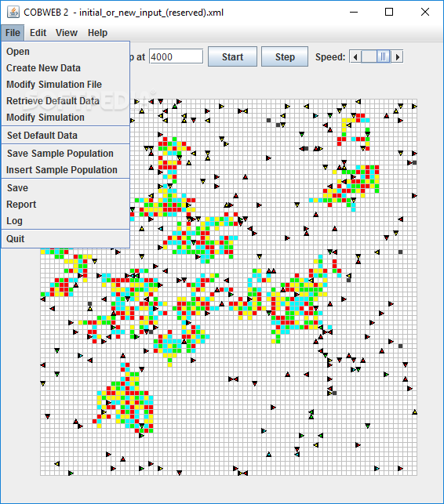This screenshot has height=504, width=444.
Task: Select Create New Data
Action: 66,68
